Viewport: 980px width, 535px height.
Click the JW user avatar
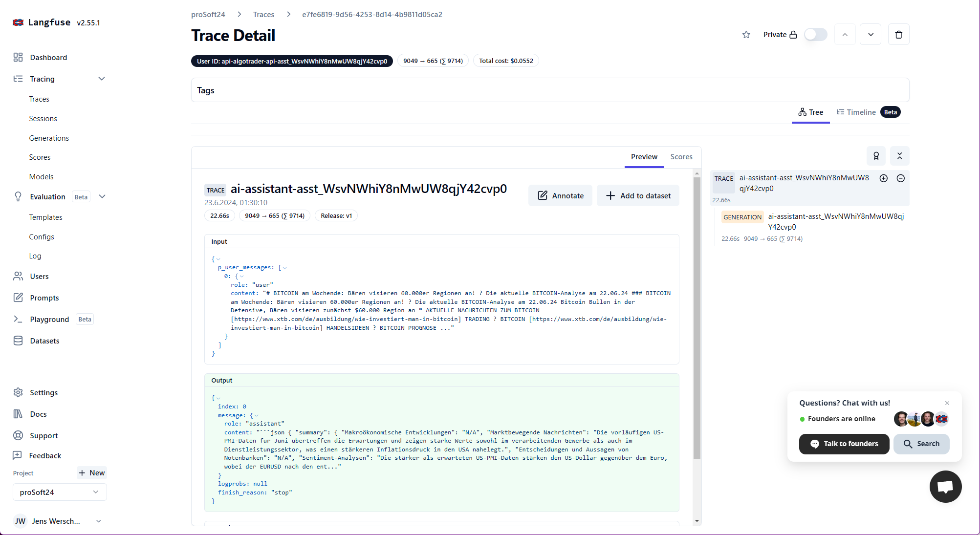[20, 521]
